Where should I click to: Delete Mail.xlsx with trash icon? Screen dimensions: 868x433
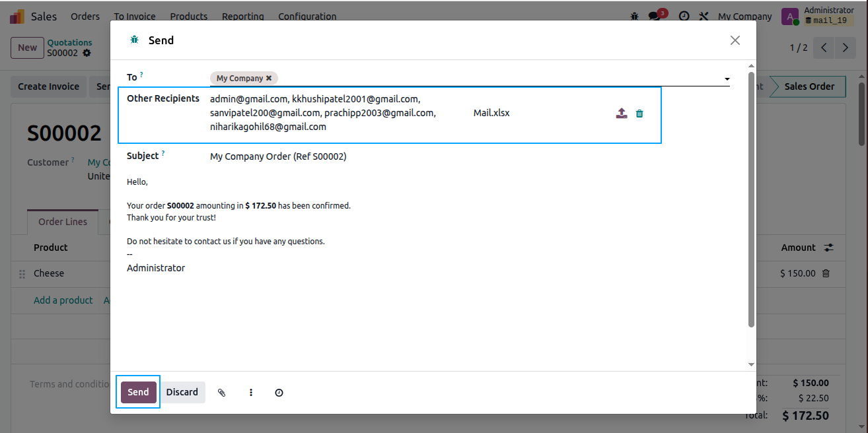(x=639, y=114)
